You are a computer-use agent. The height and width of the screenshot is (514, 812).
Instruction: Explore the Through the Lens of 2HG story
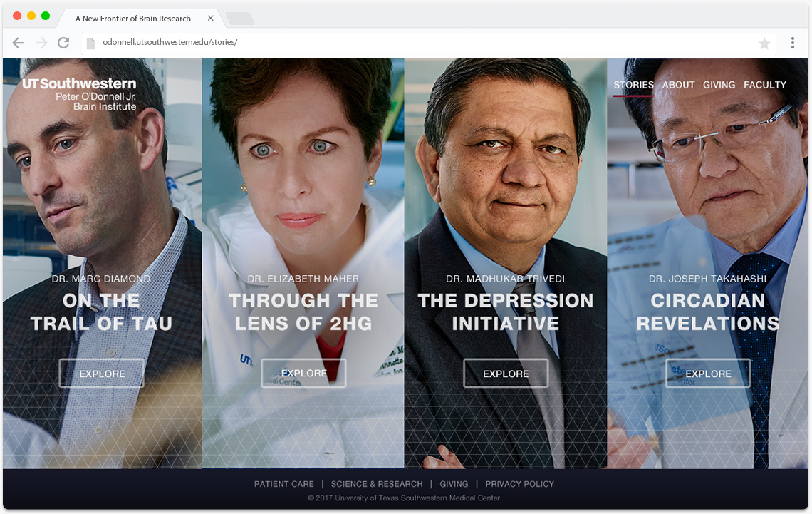click(303, 373)
